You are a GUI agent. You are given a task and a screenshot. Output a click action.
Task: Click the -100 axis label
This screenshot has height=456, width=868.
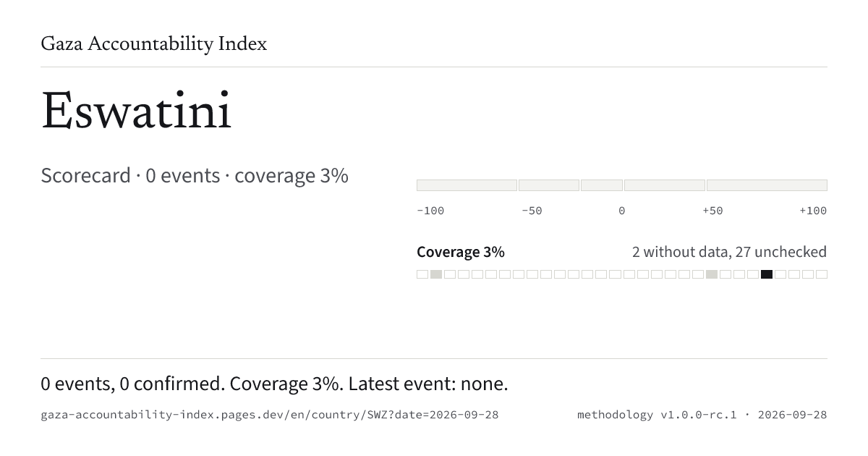(430, 211)
